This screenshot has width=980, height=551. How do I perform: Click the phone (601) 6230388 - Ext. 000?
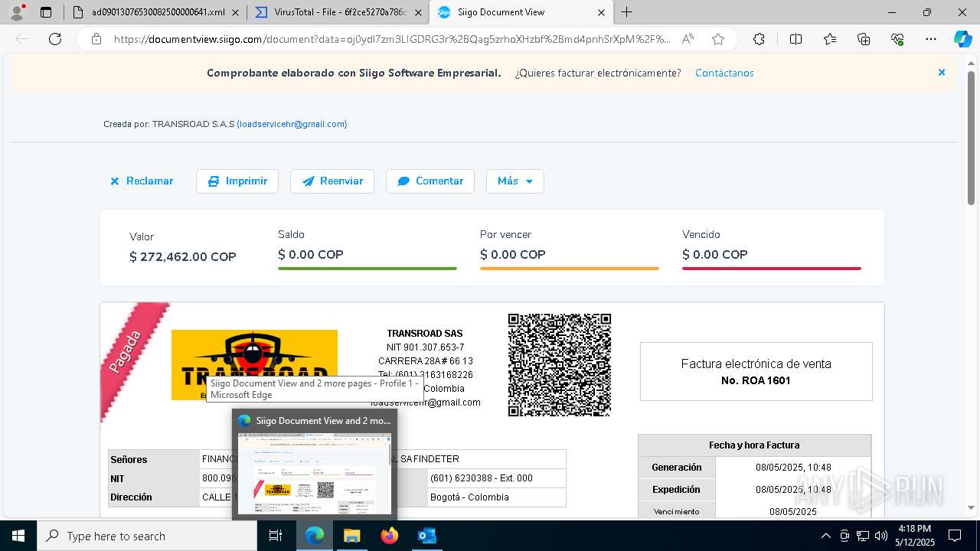[x=481, y=478]
